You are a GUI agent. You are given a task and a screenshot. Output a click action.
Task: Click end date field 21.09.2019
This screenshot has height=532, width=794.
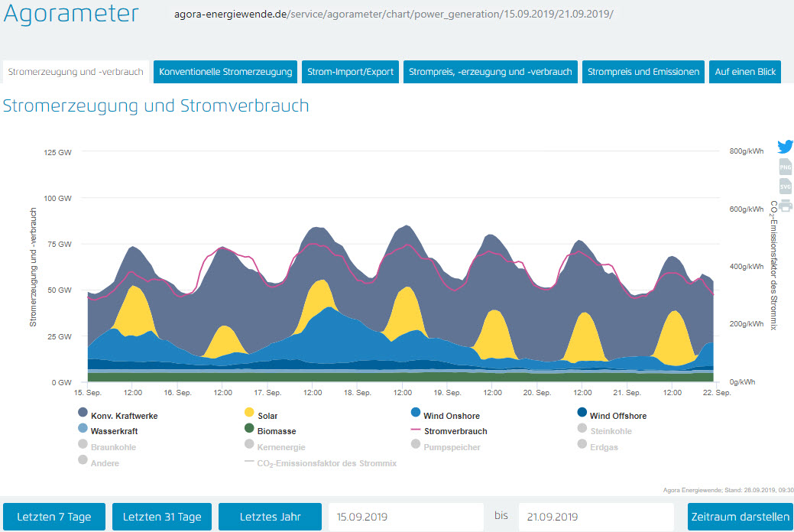coord(598,517)
